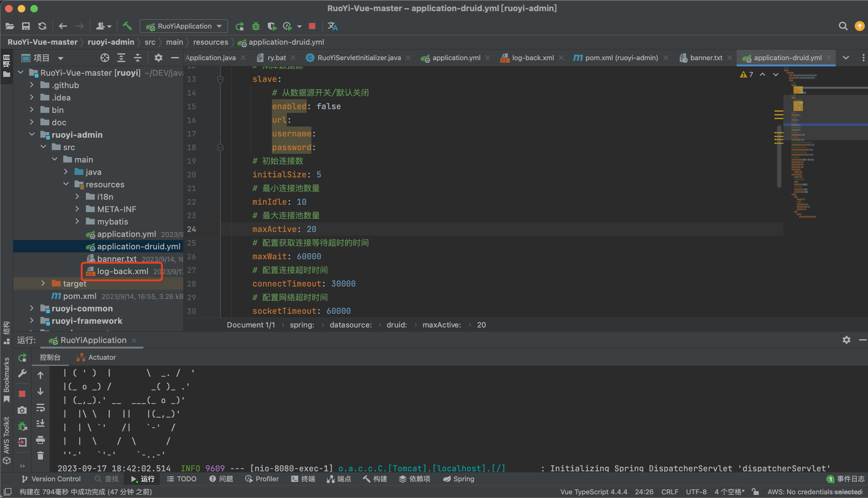Stop the process in the Run panel side toolbar
The height and width of the screenshot is (498, 868).
pyautogui.click(x=22, y=394)
